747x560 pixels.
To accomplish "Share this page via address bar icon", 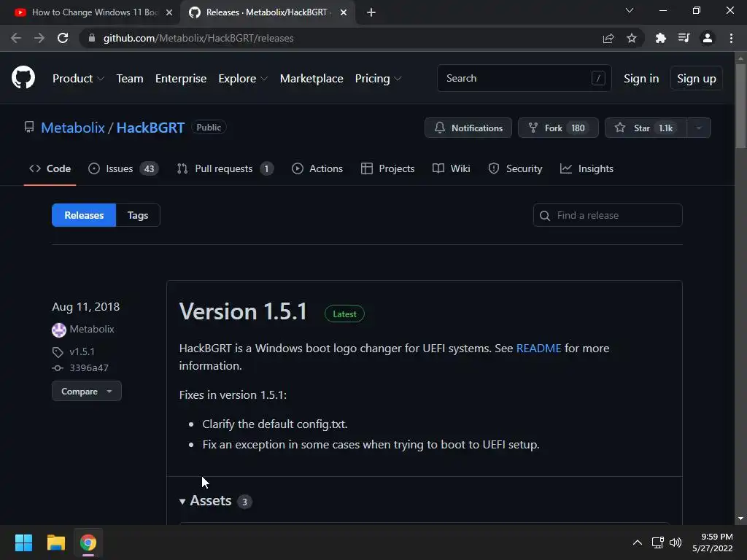I will coord(608,38).
